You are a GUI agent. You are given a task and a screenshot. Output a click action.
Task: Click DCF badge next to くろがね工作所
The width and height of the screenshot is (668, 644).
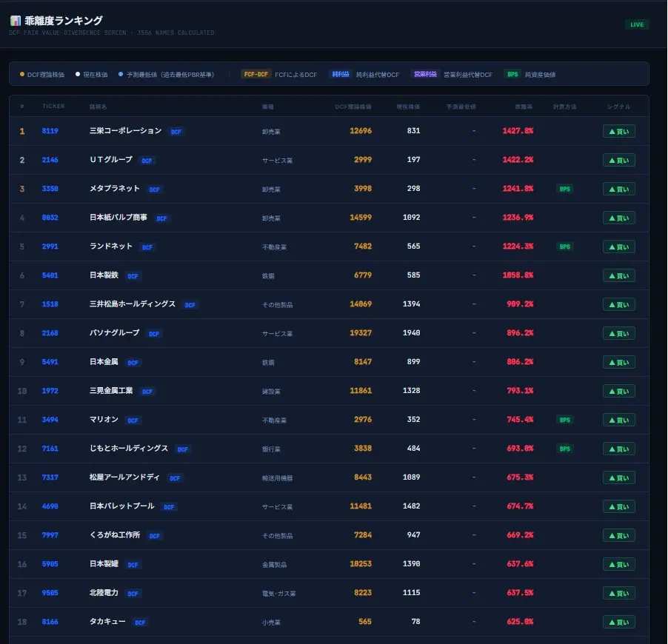[x=154, y=536]
